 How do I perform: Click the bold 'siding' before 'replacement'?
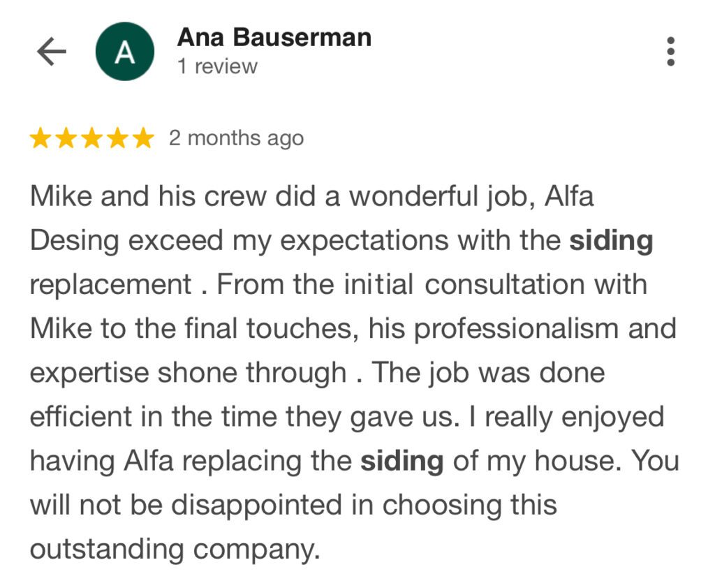[x=611, y=241]
